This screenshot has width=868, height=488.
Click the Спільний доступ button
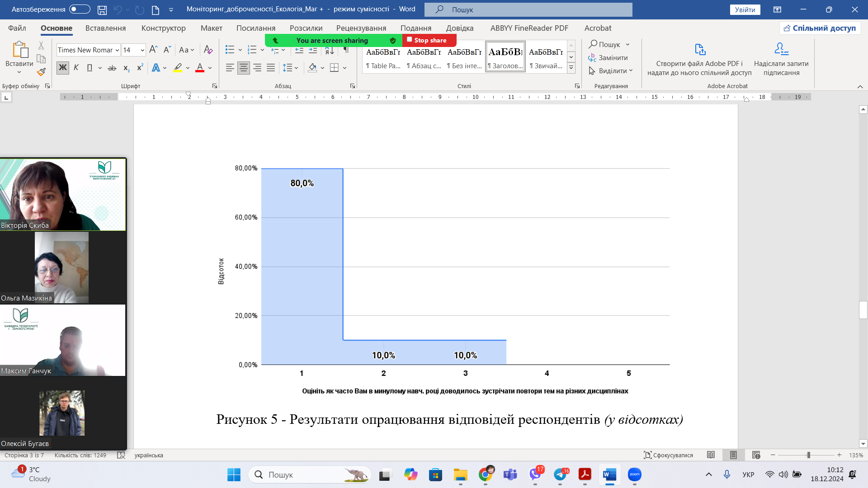coord(820,28)
